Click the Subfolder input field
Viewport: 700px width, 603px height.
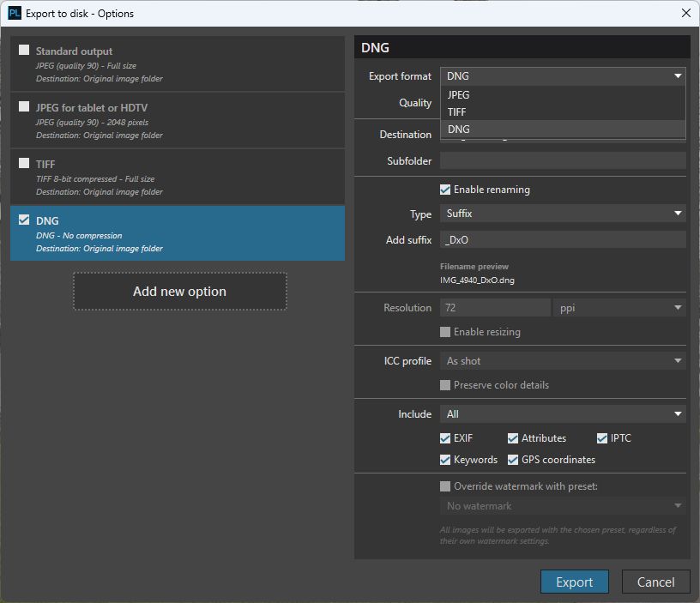pos(563,161)
